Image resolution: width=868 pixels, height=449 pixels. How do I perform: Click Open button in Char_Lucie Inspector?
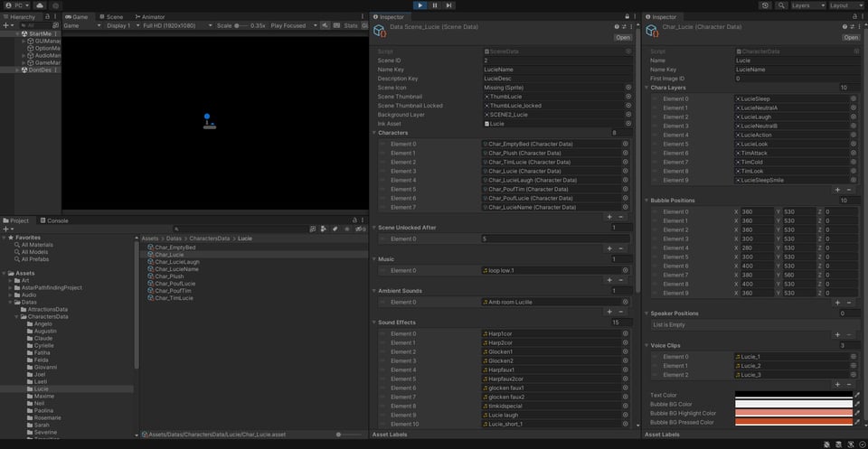[851, 38]
